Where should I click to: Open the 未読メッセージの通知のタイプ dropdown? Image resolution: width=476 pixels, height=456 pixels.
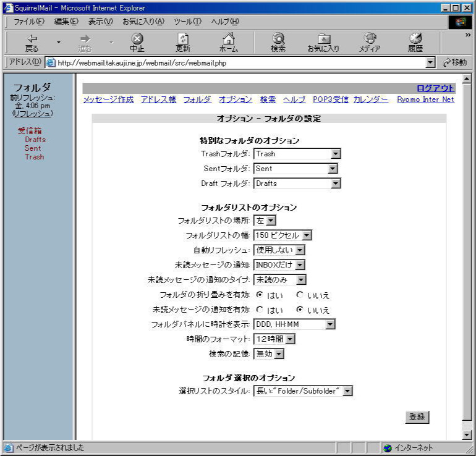[x=280, y=280]
